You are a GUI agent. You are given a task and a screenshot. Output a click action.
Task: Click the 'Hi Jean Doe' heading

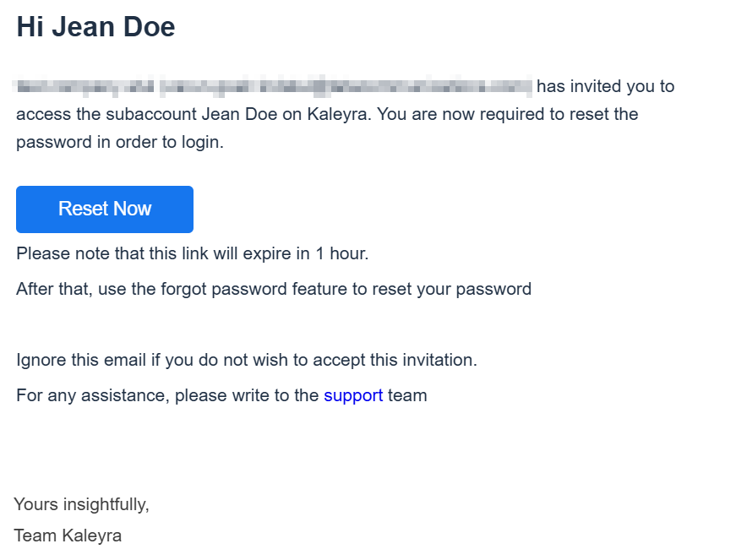tap(95, 27)
